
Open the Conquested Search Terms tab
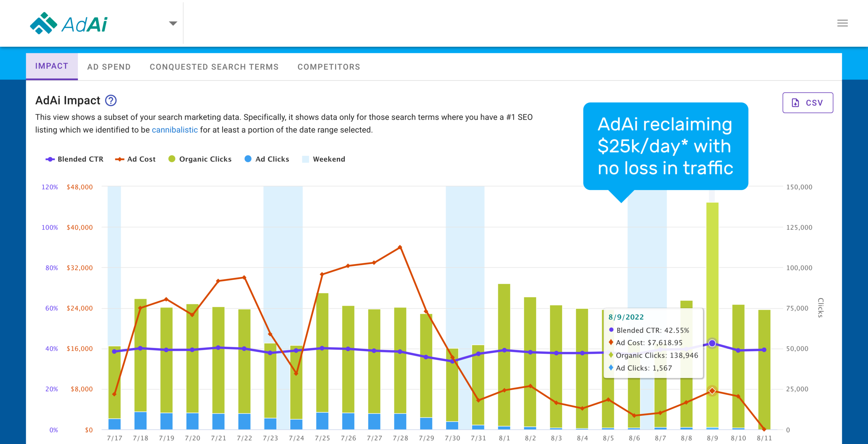[214, 67]
